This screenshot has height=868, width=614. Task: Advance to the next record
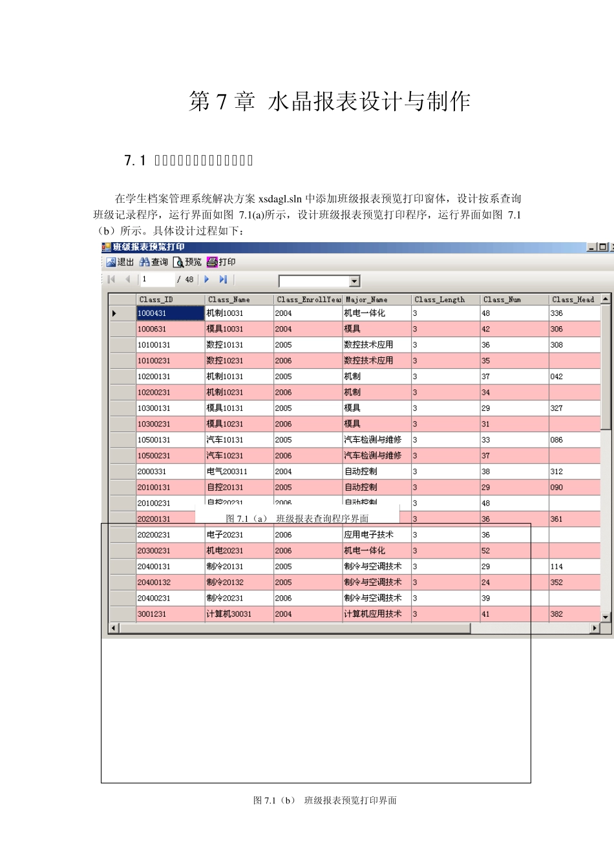pos(207,280)
